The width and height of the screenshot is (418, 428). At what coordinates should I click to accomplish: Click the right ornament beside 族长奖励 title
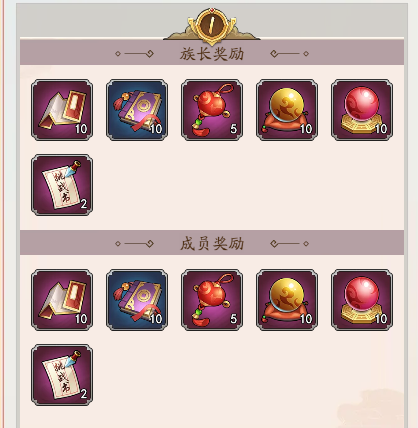click(x=290, y=53)
